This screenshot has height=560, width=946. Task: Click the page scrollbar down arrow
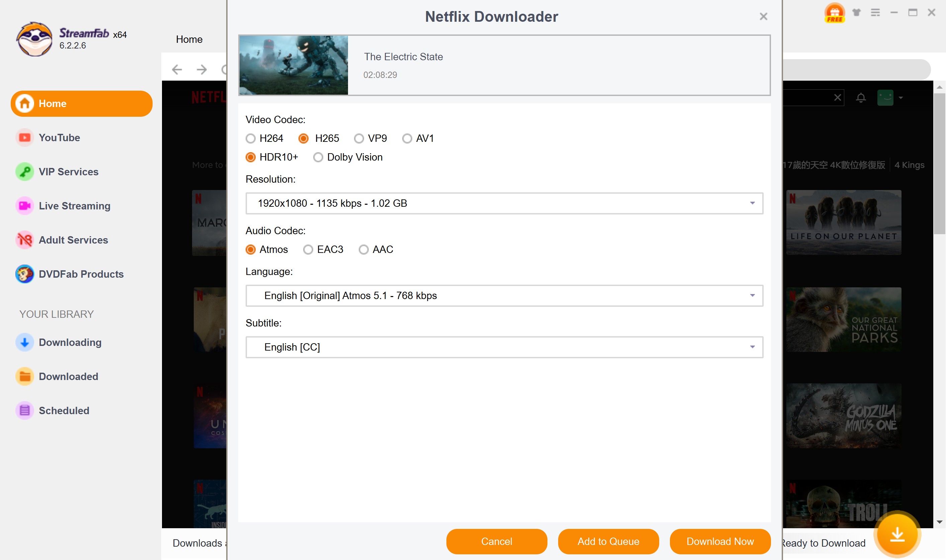pyautogui.click(x=939, y=522)
